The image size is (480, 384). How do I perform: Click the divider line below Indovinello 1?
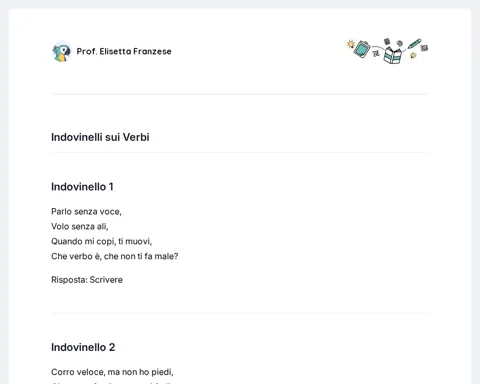click(240, 313)
